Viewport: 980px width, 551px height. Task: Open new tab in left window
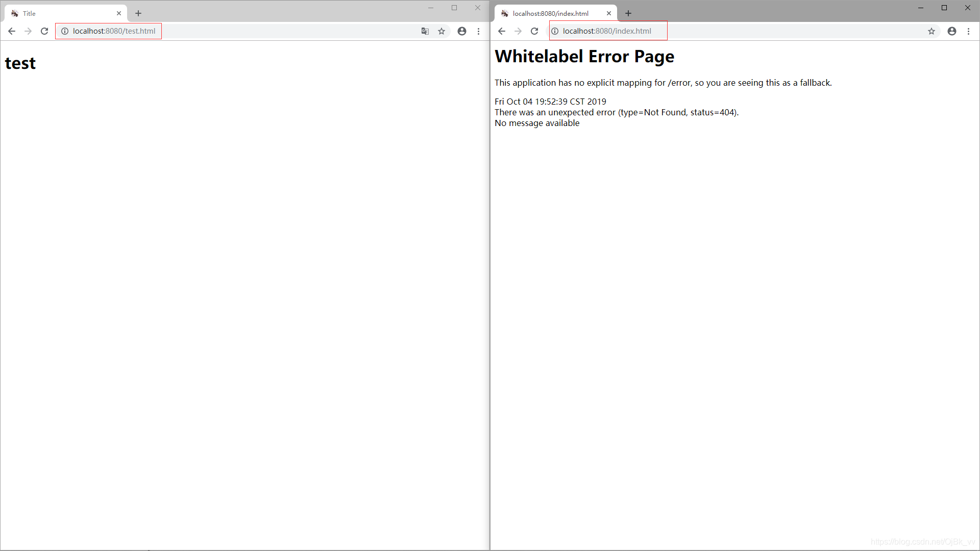(x=138, y=13)
